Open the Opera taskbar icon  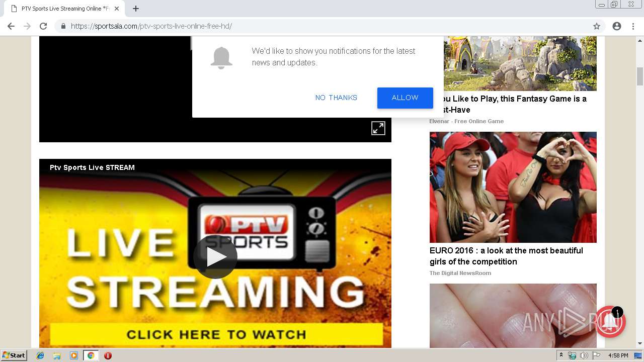coord(108,355)
